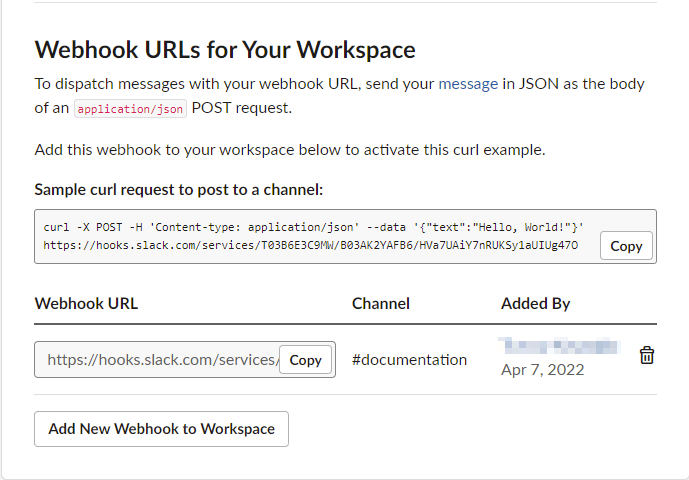The height and width of the screenshot is (480, 689).
Task: Click the hooks.slack.com URL in curl sample
Action: [310, 245]
